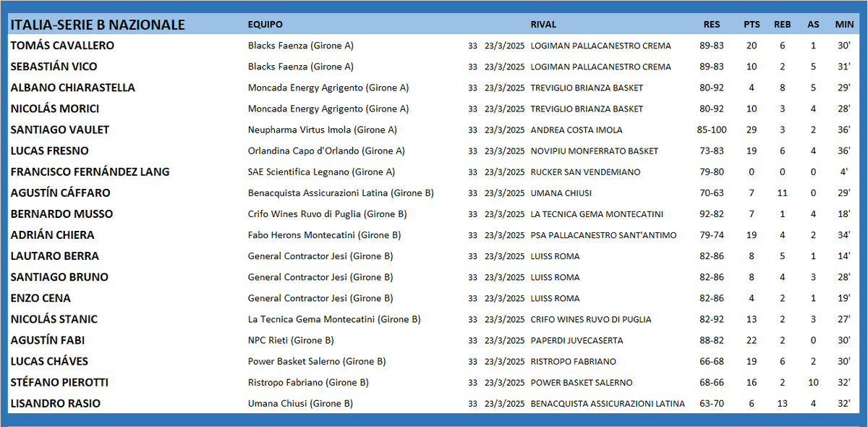The height and width of the screenshot is (427, 868).
Task: Select player name FRANCISCO FERNÁNDEZ LANG
Action: (x=90, y=172)
